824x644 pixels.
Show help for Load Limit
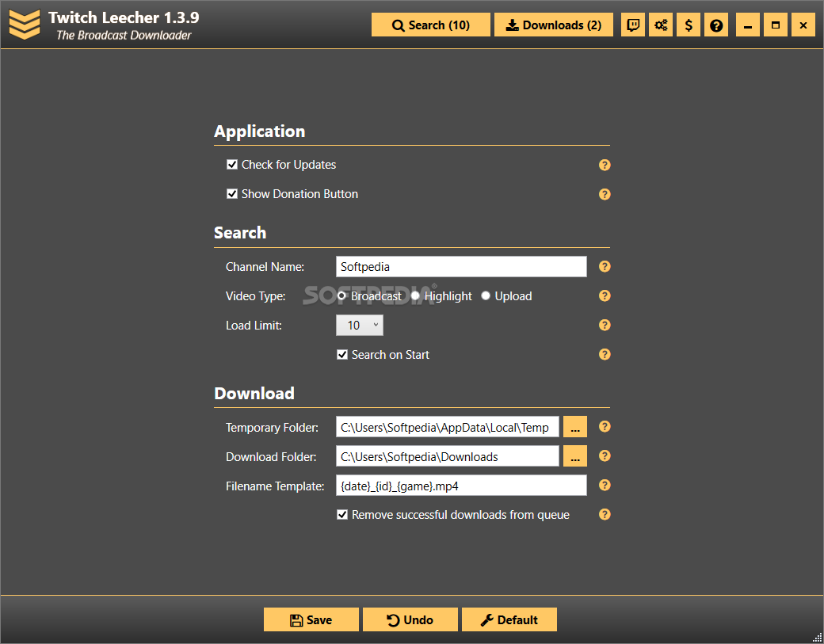tap(605, 325)
